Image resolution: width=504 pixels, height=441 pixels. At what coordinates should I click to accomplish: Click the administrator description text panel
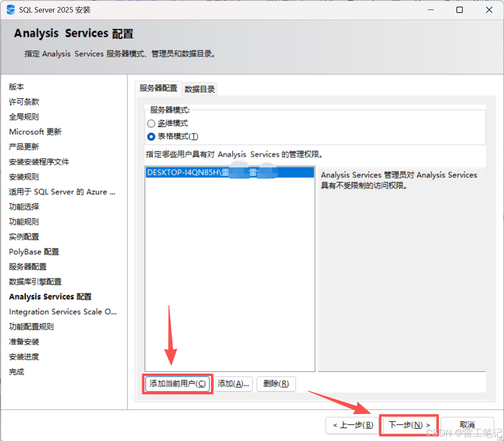[x=402, y=269]
